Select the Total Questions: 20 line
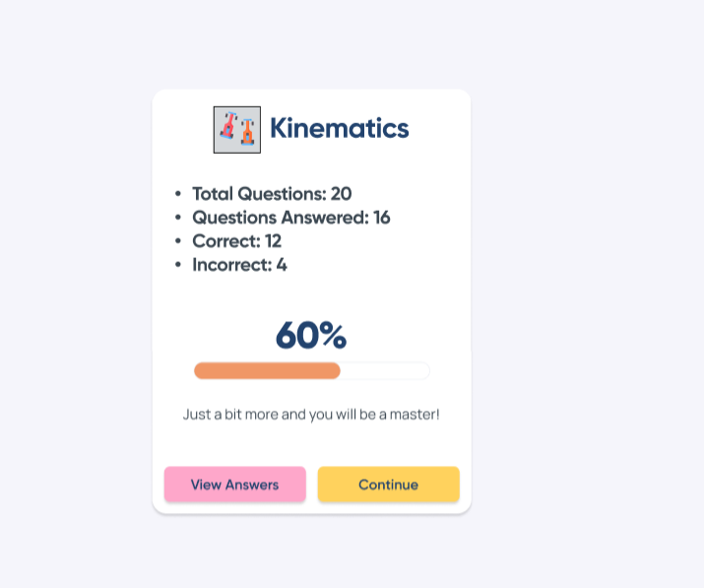The width and height of the screenshot is (704, 588). click(x=272, y=194)
